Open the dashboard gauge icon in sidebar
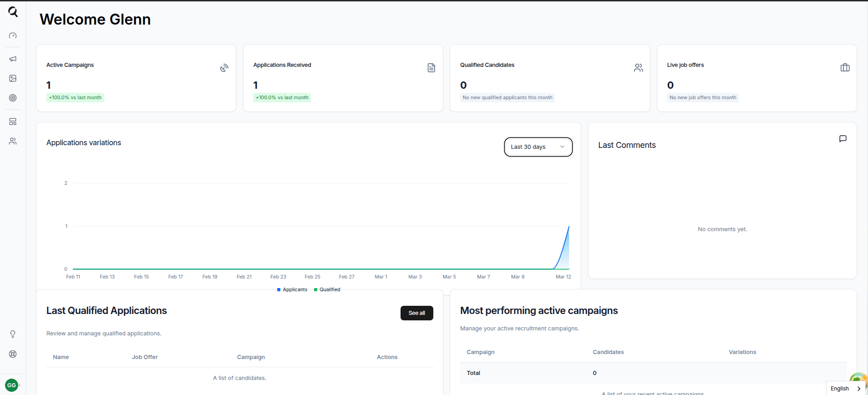This screenshot has height=395, width=868. (13, 35)
